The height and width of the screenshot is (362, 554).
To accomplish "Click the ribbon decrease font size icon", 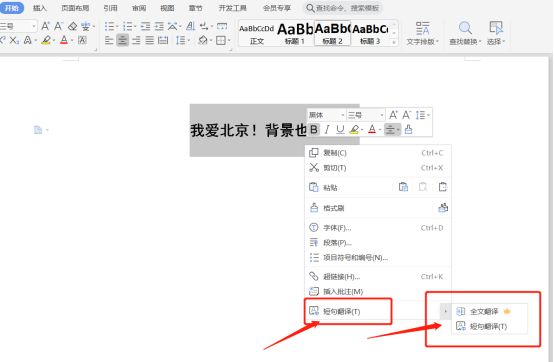I will (x=58, y=26).
